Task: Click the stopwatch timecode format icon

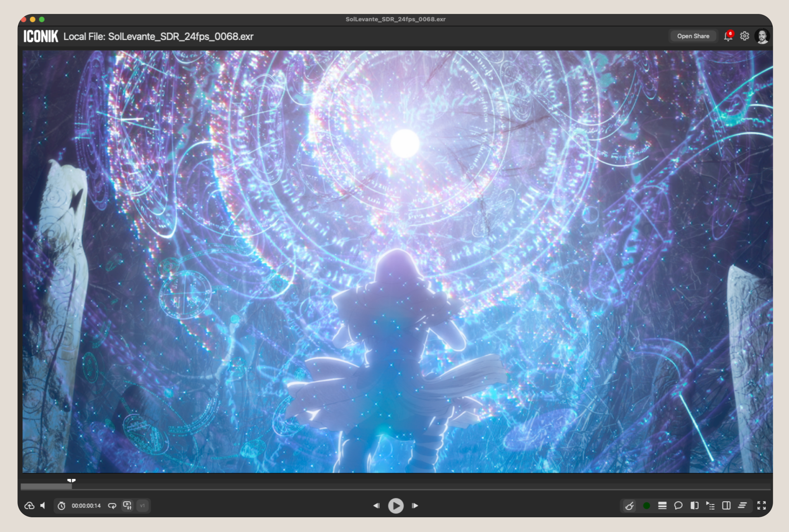Action: tap(61, 506)
